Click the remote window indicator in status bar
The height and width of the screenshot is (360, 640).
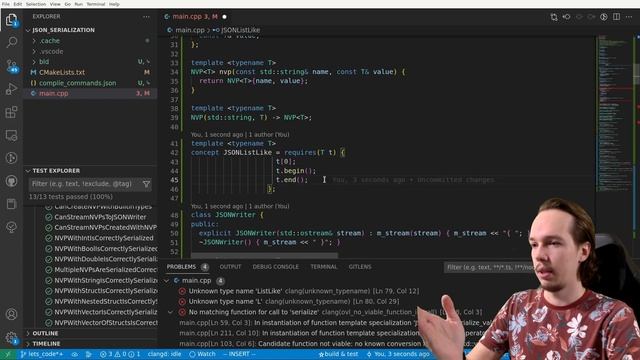(x=7, y=354)
